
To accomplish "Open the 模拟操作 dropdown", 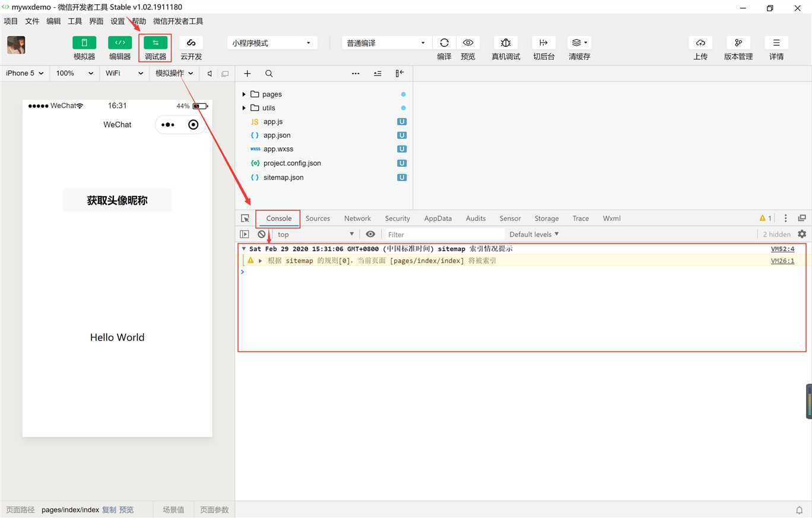I will tap(175, 73).
